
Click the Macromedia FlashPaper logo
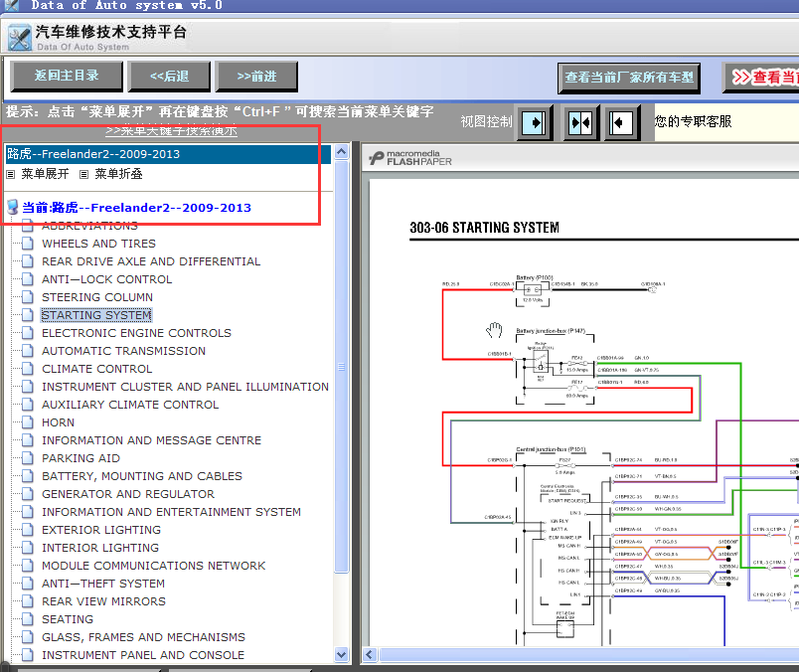pyautogui.click(x=410, y=158)
